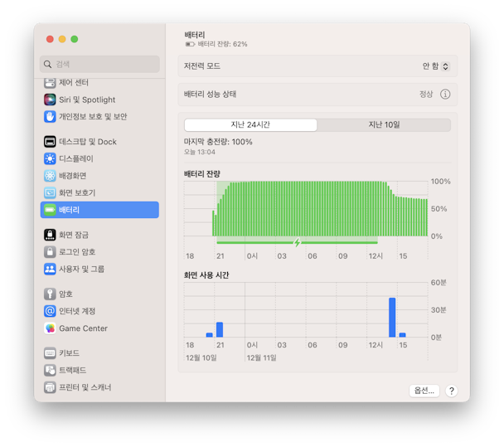Click the battery level icon near 62%
This screenshot has width=504, height=447.
click(190, 44)
